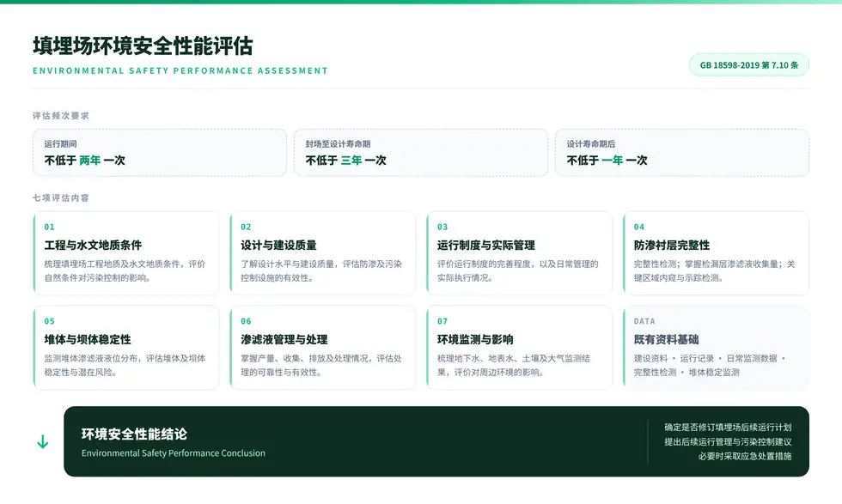Screen dimensions: 842x504
Task: Open card 03 运行制度与实际管理
Action: click(x=519, y=252)
